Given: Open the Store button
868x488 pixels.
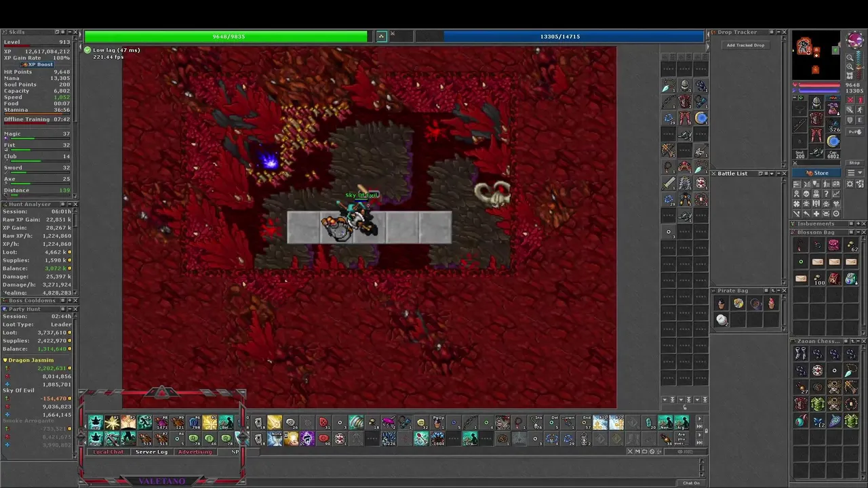Looking at the screenshot, I should (816, 173).
